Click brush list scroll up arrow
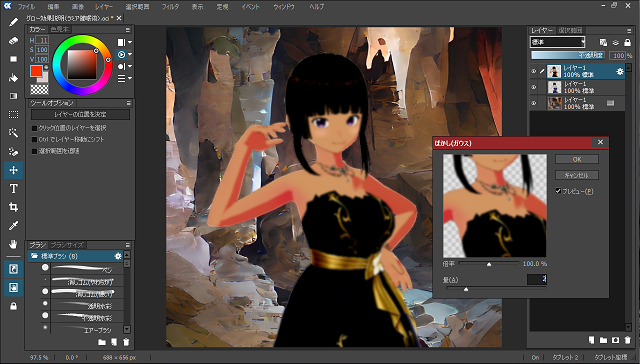Screen dimensions: 640x364 click(127, 255)
